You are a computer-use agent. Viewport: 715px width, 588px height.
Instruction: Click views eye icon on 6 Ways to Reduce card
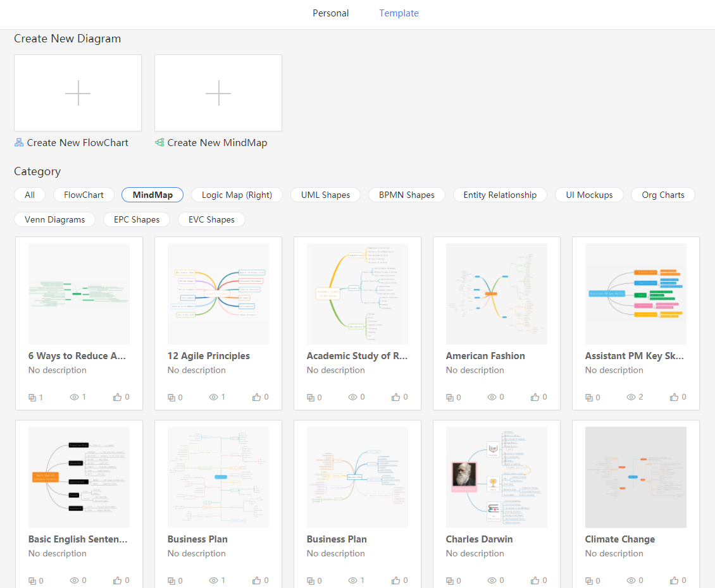[x=74, y=397]
